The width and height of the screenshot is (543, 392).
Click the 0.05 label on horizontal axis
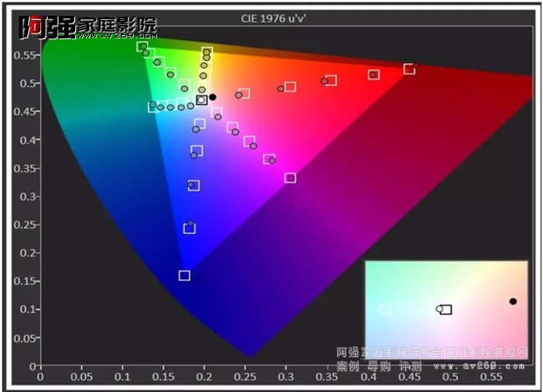pos(82,377)
